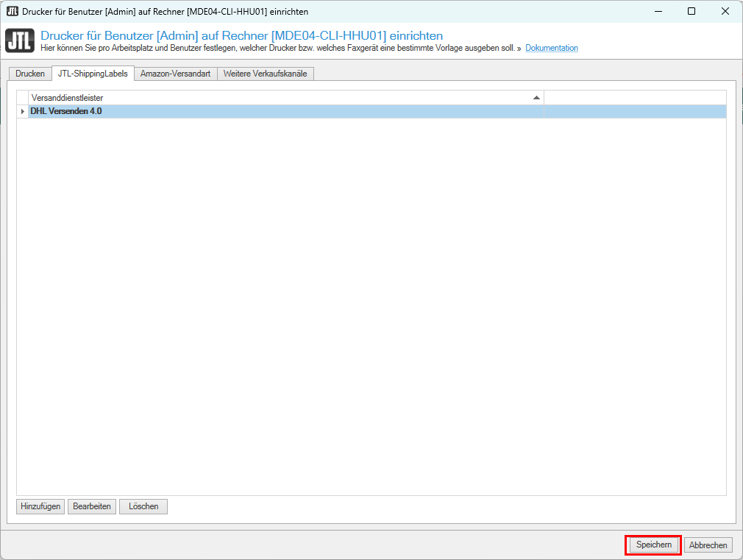Click Bearbeiten to edit the entry

coord(92,506)
